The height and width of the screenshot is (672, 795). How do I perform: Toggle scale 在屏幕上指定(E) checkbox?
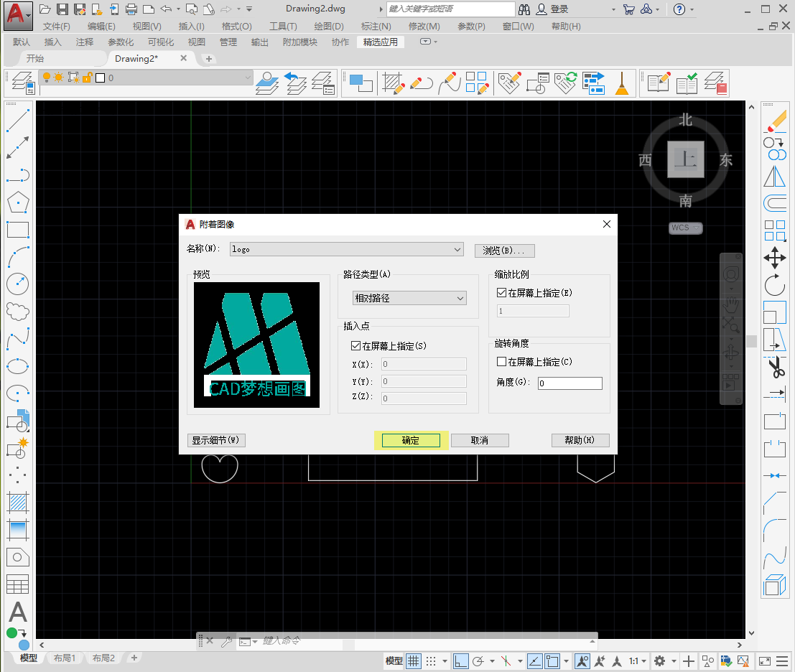point(501,292)
